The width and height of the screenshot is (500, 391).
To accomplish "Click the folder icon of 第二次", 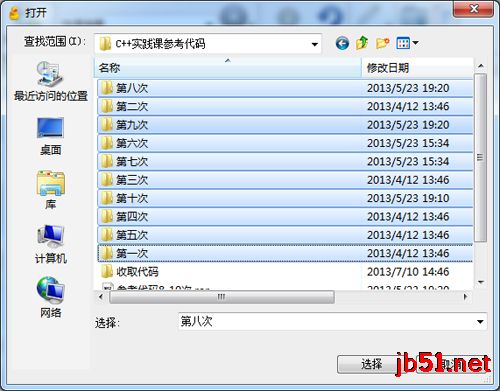I will (x=107, y=106).
